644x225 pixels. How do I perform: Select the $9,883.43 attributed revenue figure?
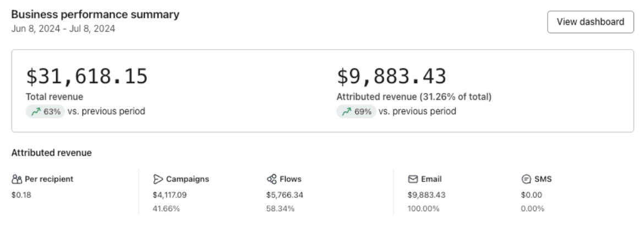391,77
